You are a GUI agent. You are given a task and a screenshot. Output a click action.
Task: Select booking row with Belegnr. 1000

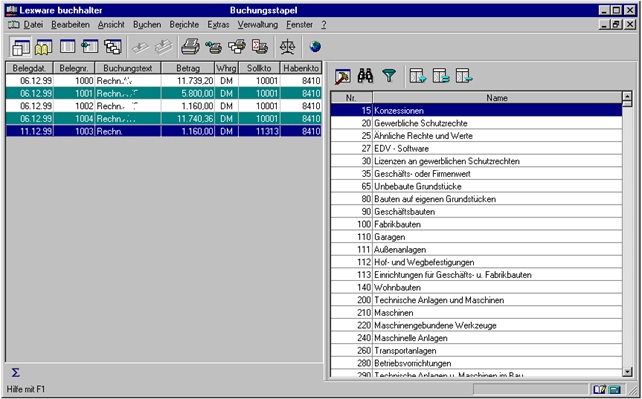point(164,81)
